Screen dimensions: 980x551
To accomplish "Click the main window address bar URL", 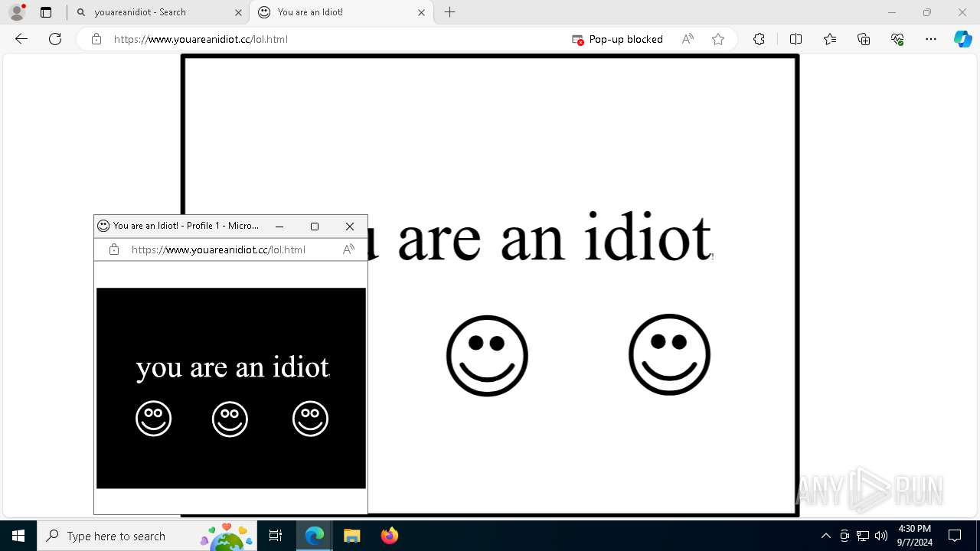I will 201,39.
